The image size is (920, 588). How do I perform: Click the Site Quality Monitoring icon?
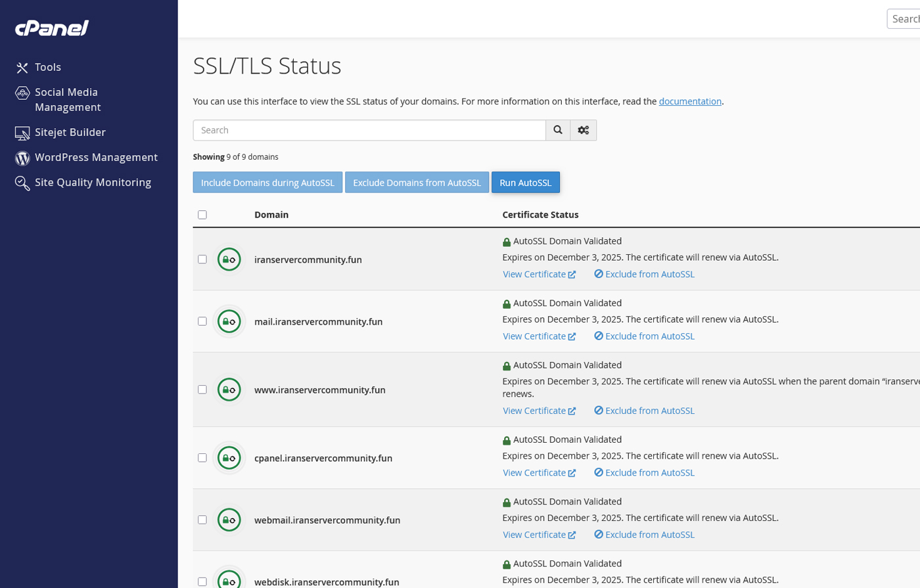(22, 183)
